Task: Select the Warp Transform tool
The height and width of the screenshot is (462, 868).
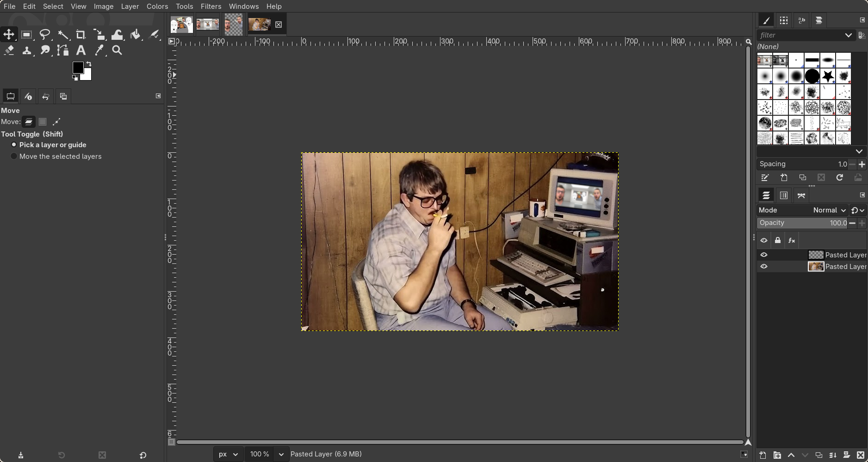Action: 117,35
